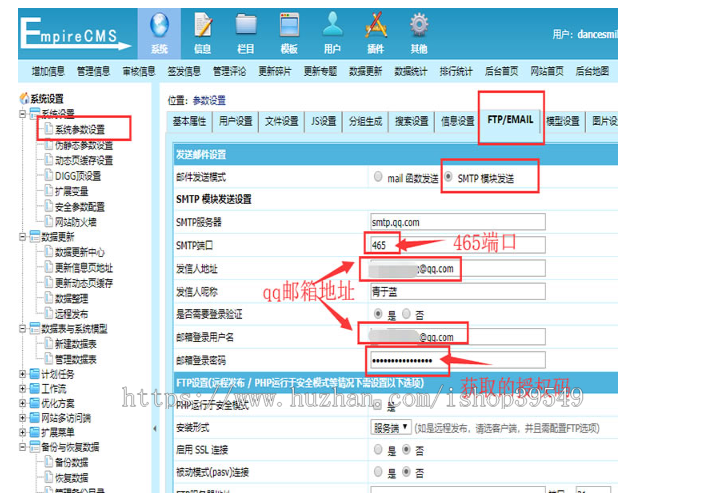
Task: Open the 插件 tools icon
Action: [x=376, y=25]
